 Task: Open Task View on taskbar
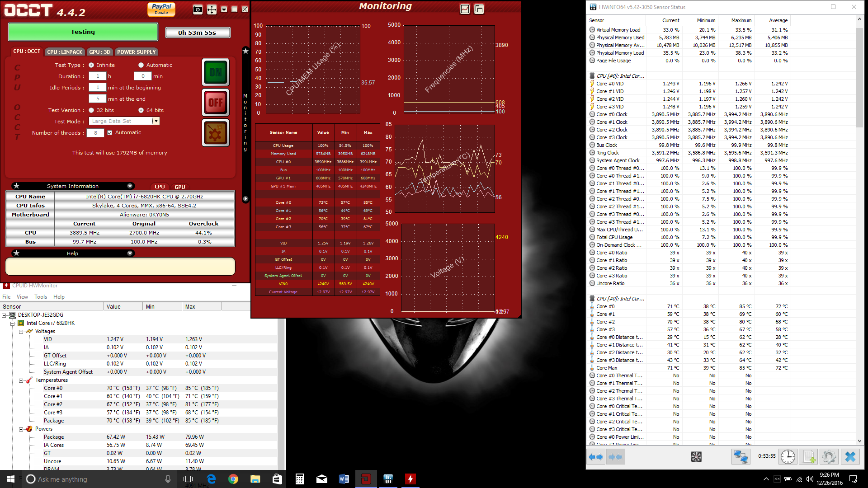(x=188, y=479)
